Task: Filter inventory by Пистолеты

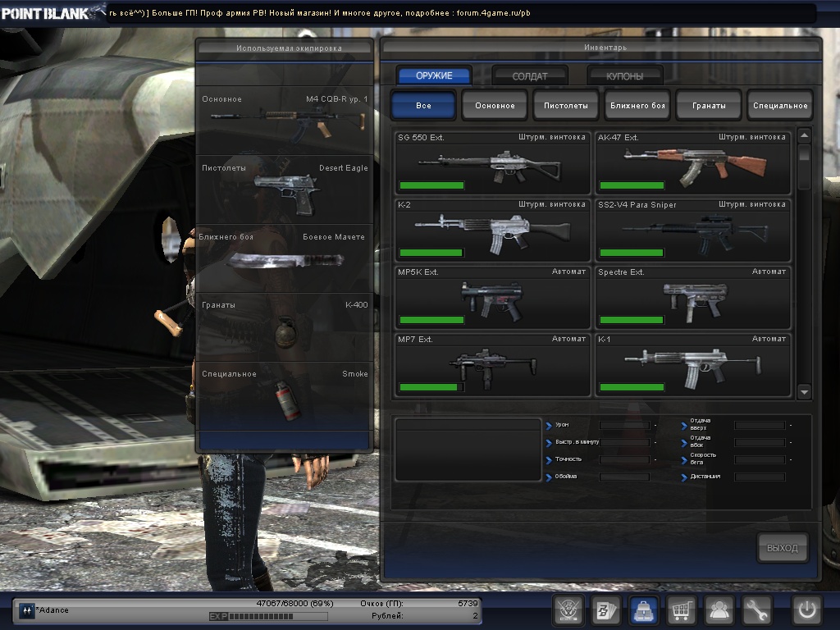Action: coord(566,105)
